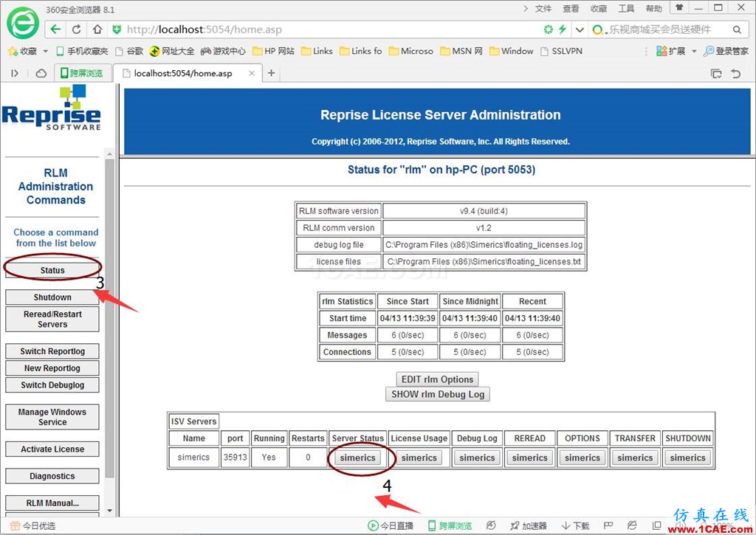Select the localhost:5054/home.asp tab
This screenshot has width=756, height=535.
183,73
